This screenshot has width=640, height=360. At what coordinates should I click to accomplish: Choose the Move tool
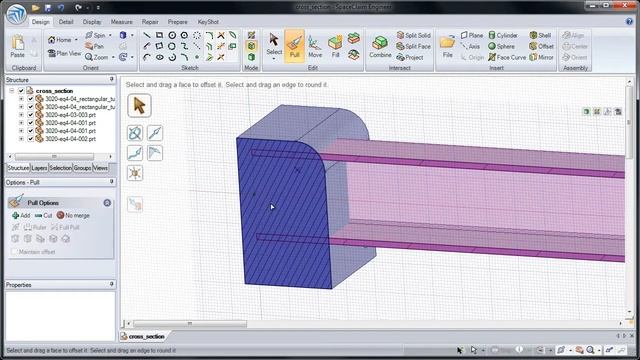(x=315, y=46)
